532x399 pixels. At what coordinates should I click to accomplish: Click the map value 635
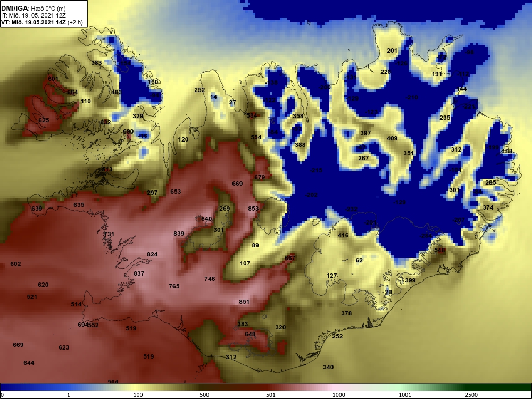pos(79,205)
